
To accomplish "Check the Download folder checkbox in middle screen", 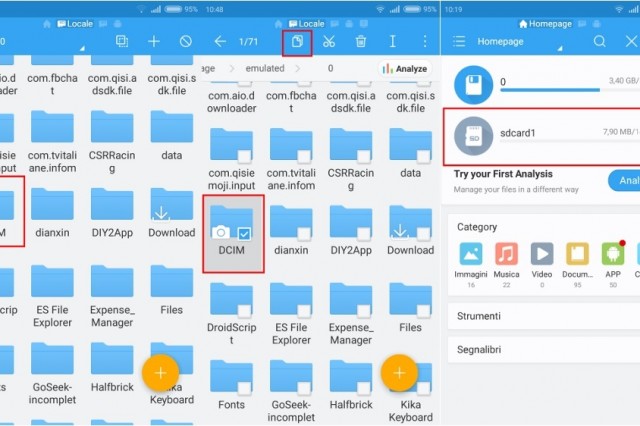I will 423,234.
